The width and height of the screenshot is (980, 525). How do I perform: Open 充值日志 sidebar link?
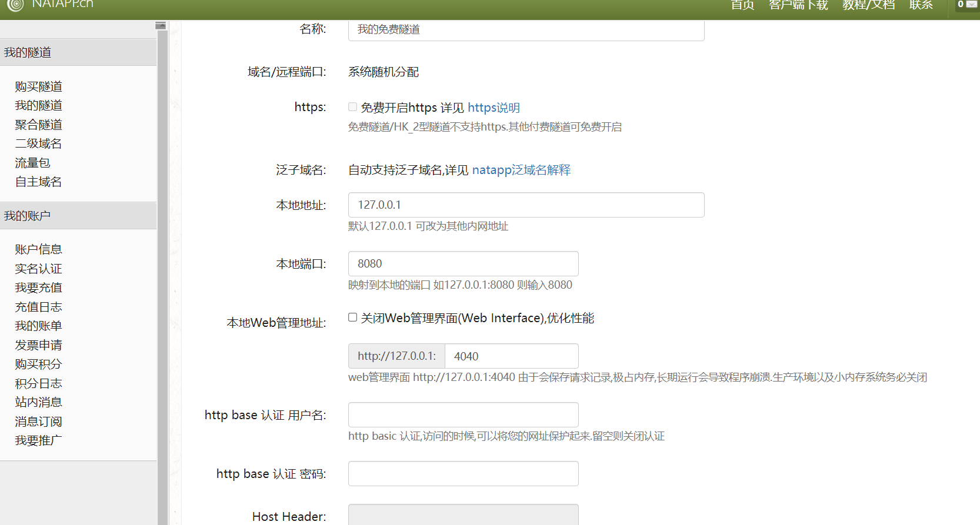(38, 307)
